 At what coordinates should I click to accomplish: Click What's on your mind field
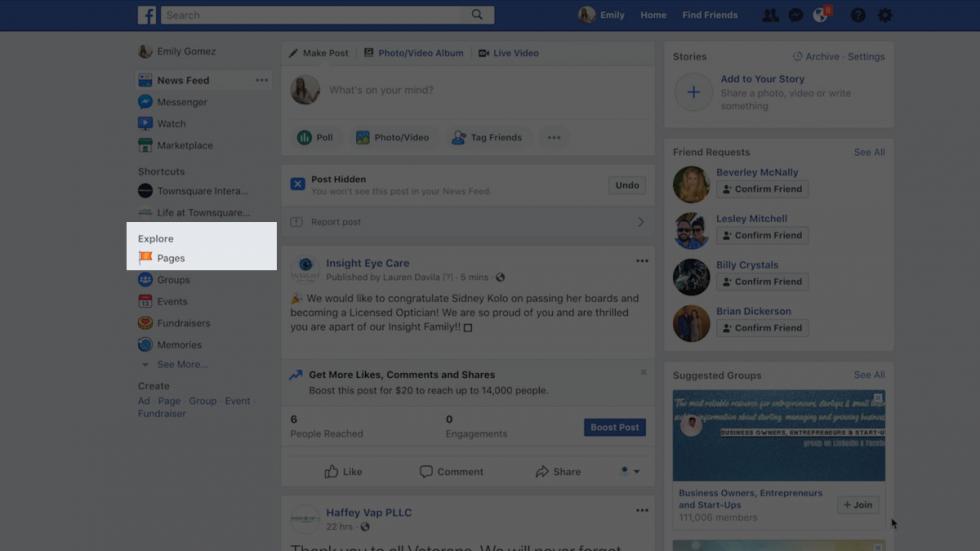point(381,90)
